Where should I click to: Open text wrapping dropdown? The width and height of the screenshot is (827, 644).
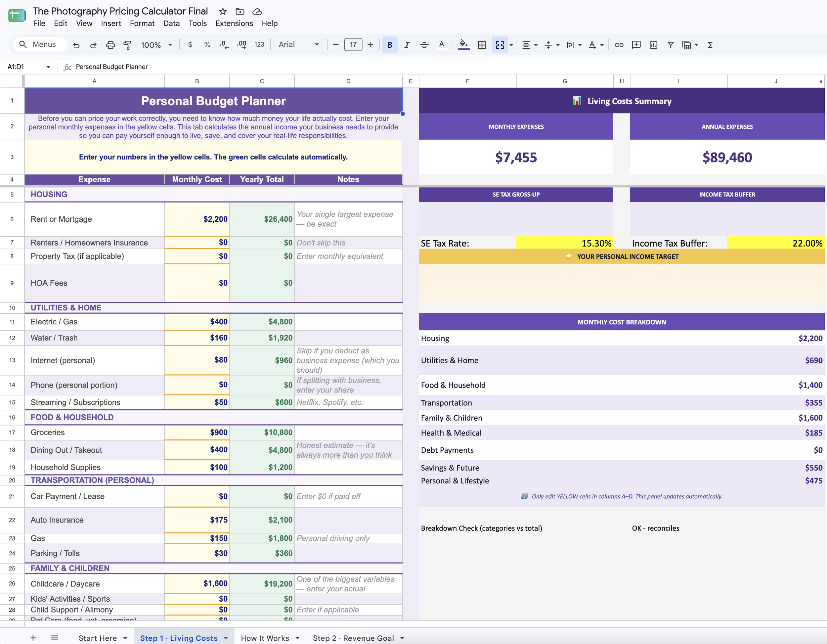[574, 45]
